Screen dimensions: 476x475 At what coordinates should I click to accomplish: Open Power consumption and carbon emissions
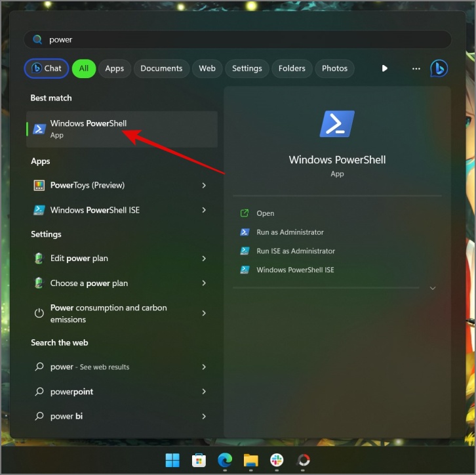(122, 314)
